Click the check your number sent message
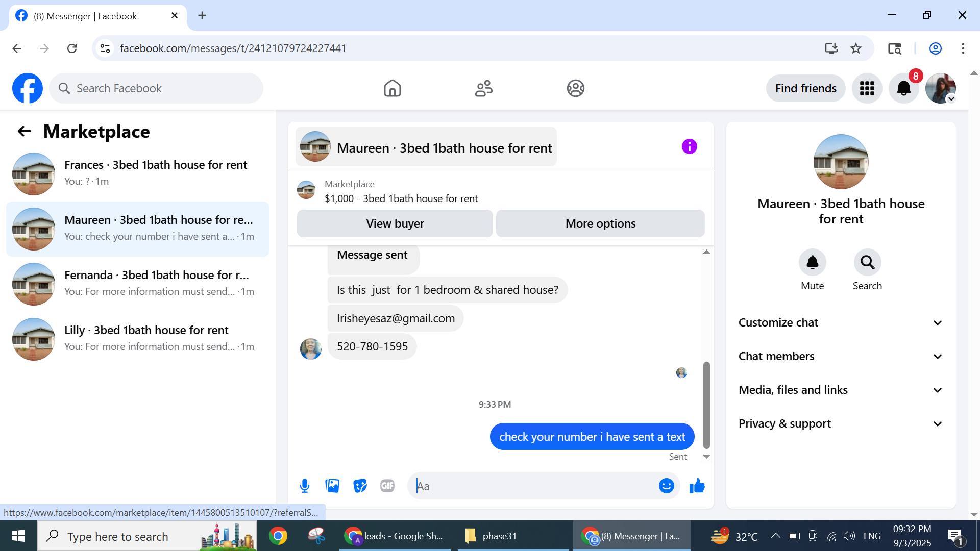Viewport: 980px width, 551px height. coord(592,437)
